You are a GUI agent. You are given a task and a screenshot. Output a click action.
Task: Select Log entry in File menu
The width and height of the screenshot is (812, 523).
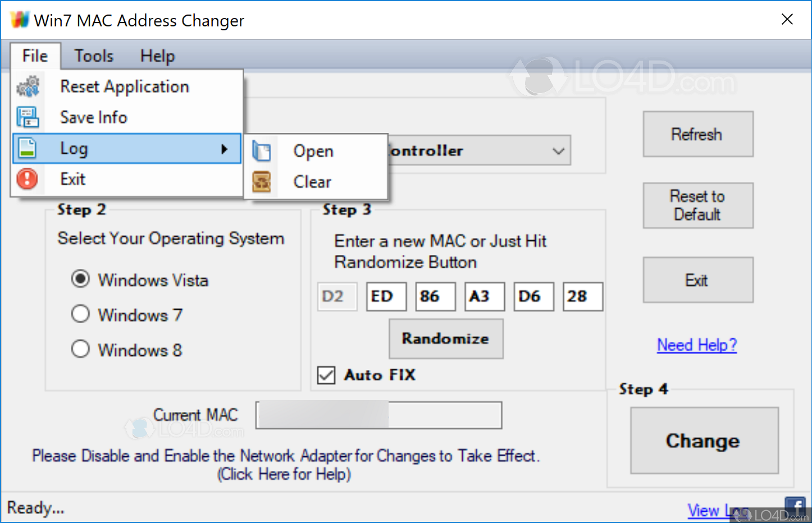tap(127, 148)
